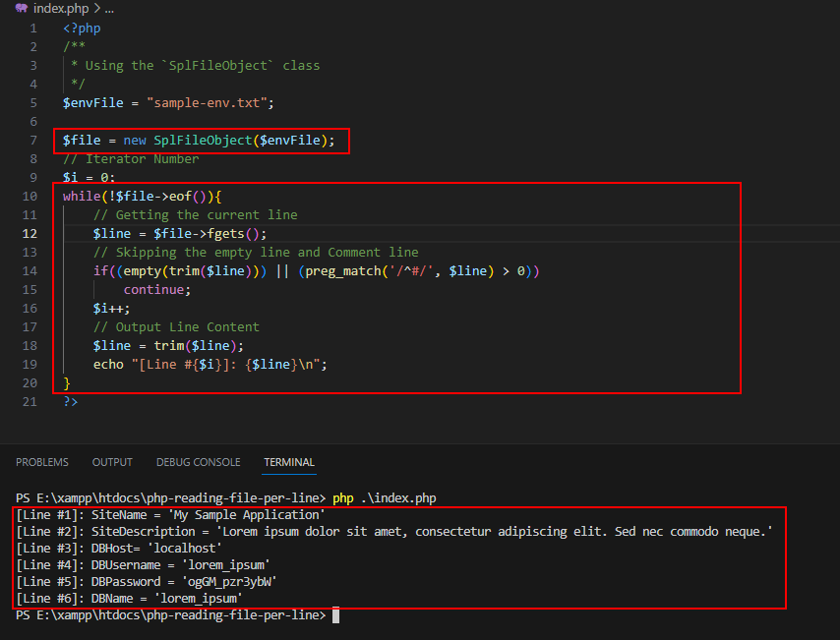This screenshot has width=840, height=640.
Task: Click terminal output '[Line #5]: DBPassword'
Action: pyautogui.click(x=147, y=582)
